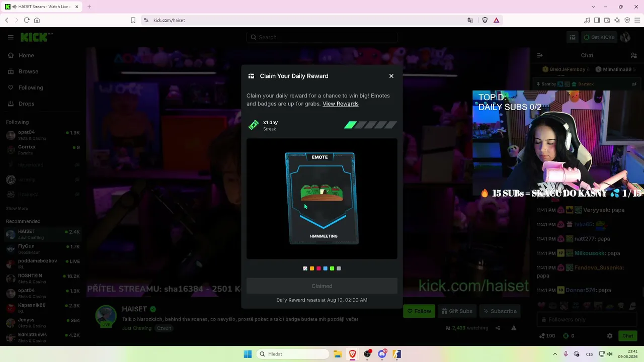Click the Get KICKs button
The width and height of the screenshot is (644, 362).
[x=599, y=37]
